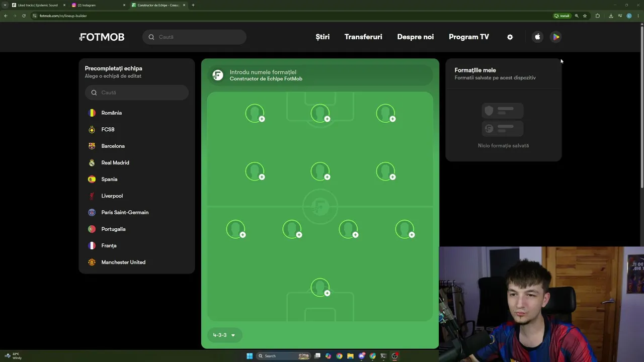View site information icon in address bar
Viewport: 644px width, 362px height.
35,16
